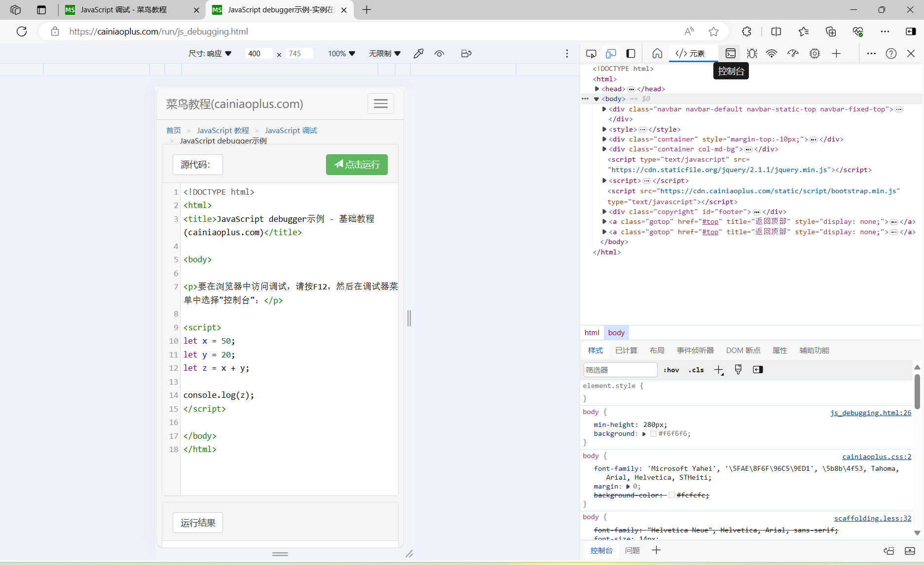Activate the inspect element picker tool
The width and height of the screenshot is (924, 565).
click(x=591, y=53)
